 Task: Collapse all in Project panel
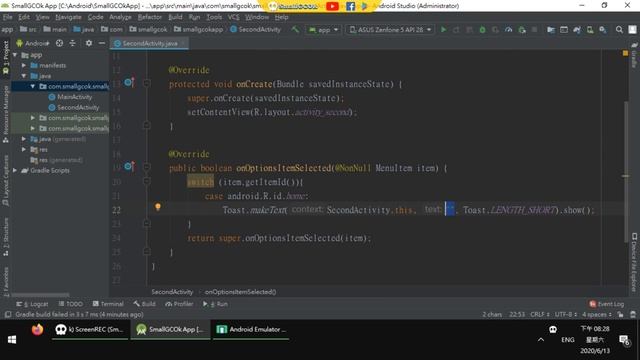[73, 43]
